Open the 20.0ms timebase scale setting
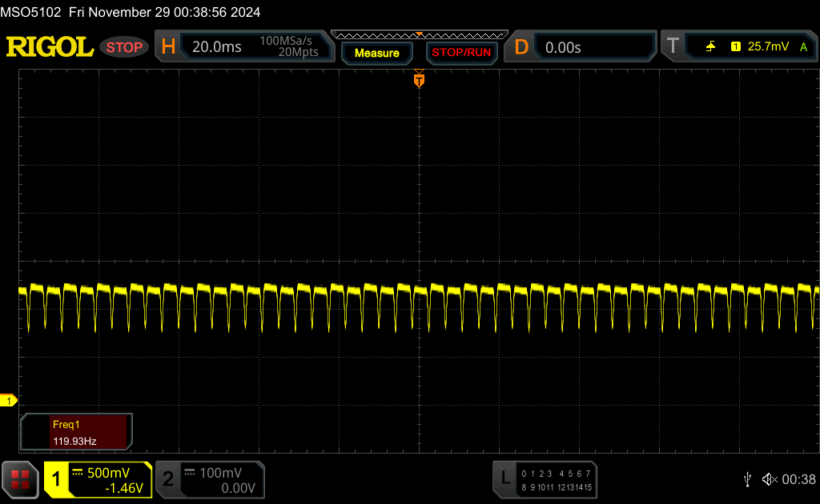Viewport: 820px width, 504px height. [x=217, y=47]
